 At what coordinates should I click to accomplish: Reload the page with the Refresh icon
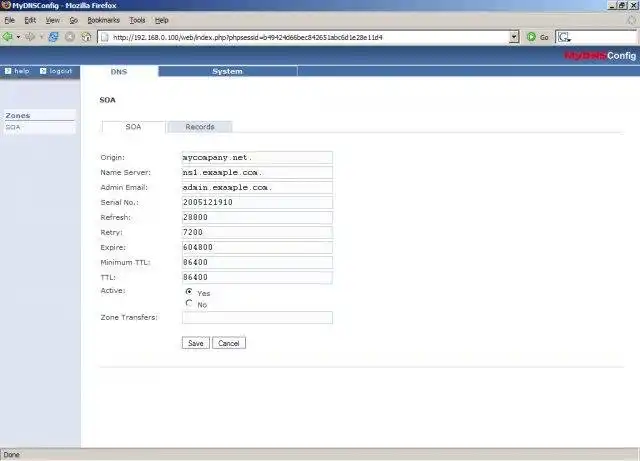53,37
